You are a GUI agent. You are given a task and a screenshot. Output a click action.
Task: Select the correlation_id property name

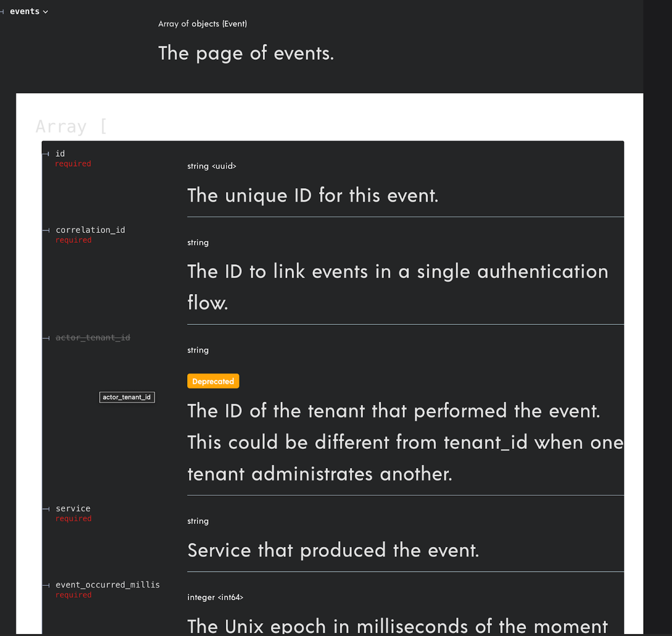point(90,230)
